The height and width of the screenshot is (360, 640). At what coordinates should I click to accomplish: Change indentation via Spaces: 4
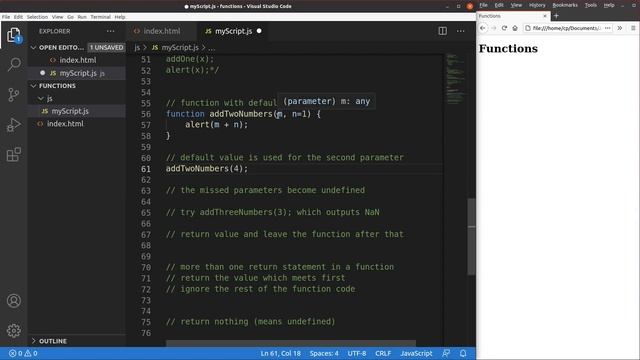click(324, 353)
